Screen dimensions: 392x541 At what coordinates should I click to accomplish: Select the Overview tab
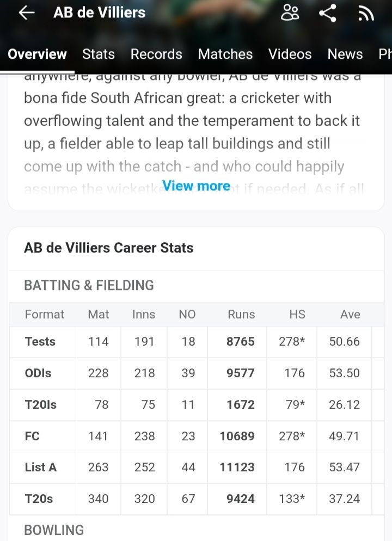click(x=37, y=54)
